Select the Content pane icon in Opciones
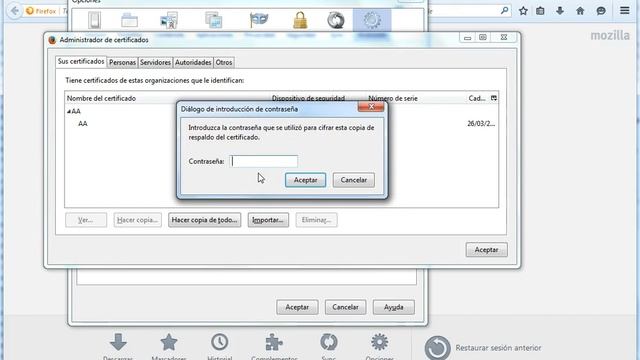 (x=169, y=21)
